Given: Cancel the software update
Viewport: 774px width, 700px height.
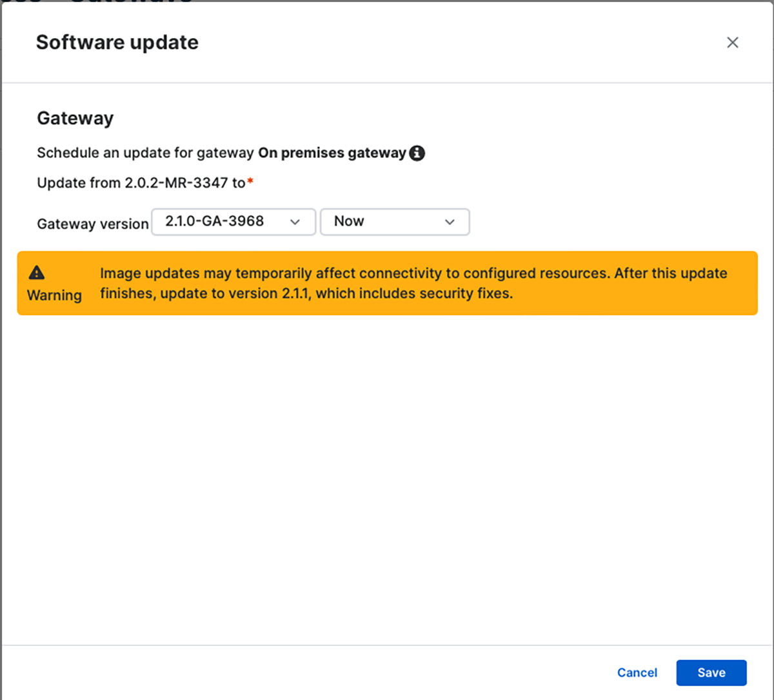Looking at the screenshot, I should (637, 672).
